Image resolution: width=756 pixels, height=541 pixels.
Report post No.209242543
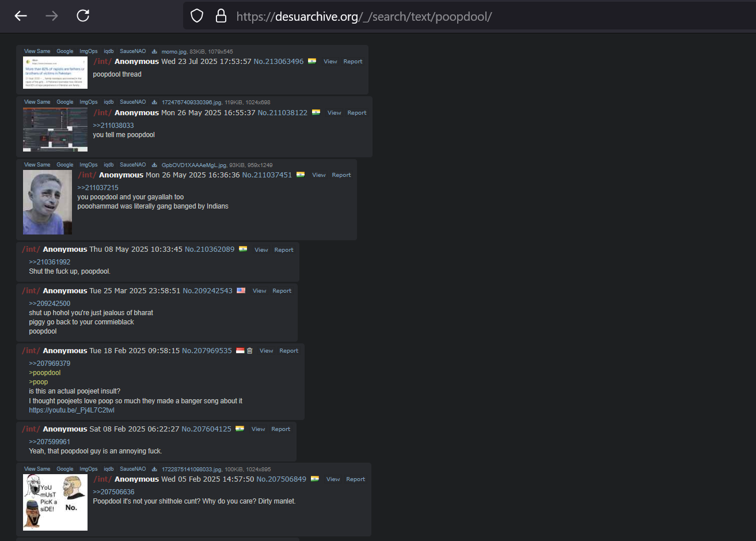click(282, 291)
